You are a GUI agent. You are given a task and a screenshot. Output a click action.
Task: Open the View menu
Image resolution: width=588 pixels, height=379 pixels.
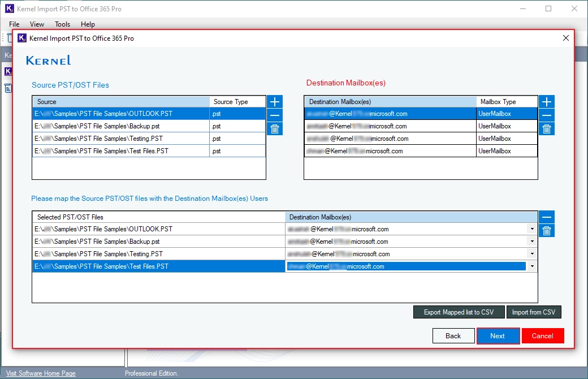coord(37,24)
